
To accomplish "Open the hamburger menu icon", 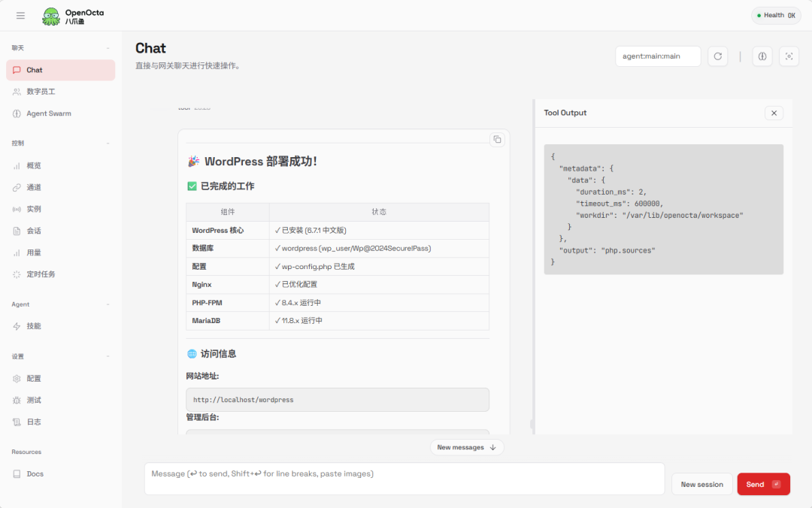I will 20,16.
